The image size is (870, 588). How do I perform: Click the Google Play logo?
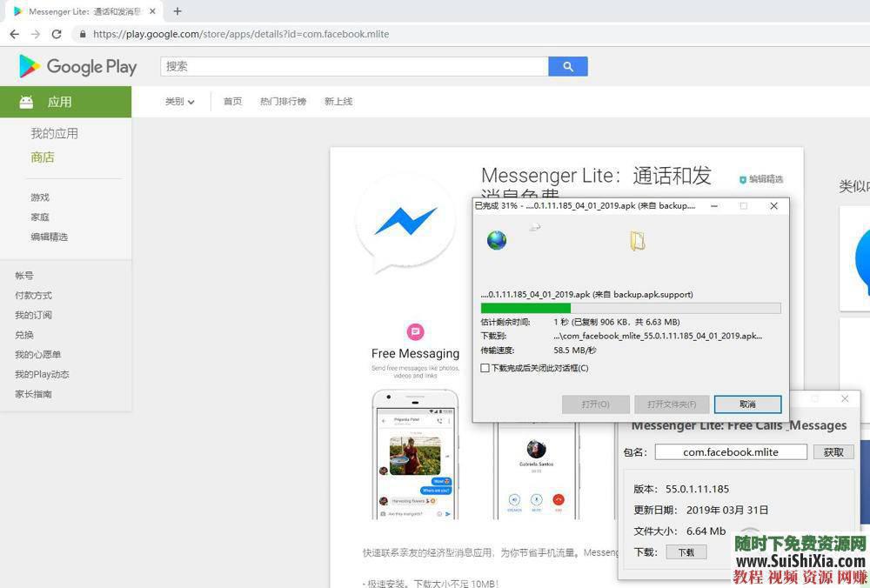(76, 67)
